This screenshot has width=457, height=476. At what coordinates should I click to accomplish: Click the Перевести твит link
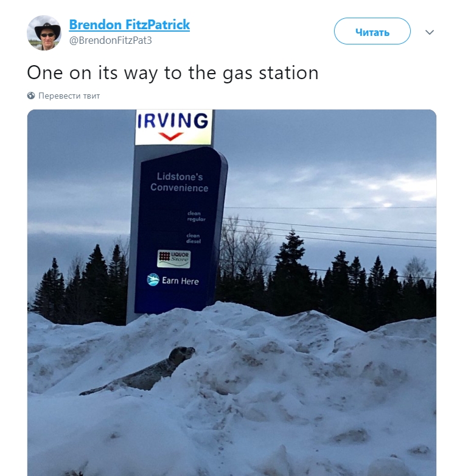coord(69,96)
